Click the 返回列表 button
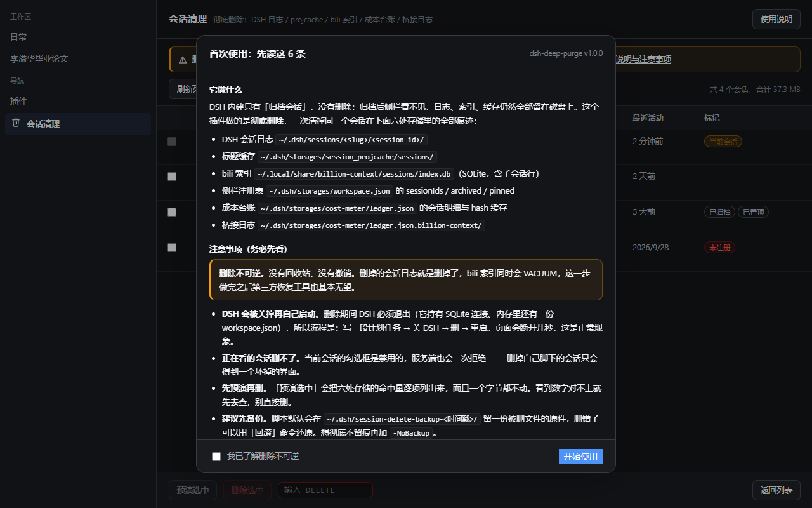The image size is (812, 508). (x=776, y=490)
